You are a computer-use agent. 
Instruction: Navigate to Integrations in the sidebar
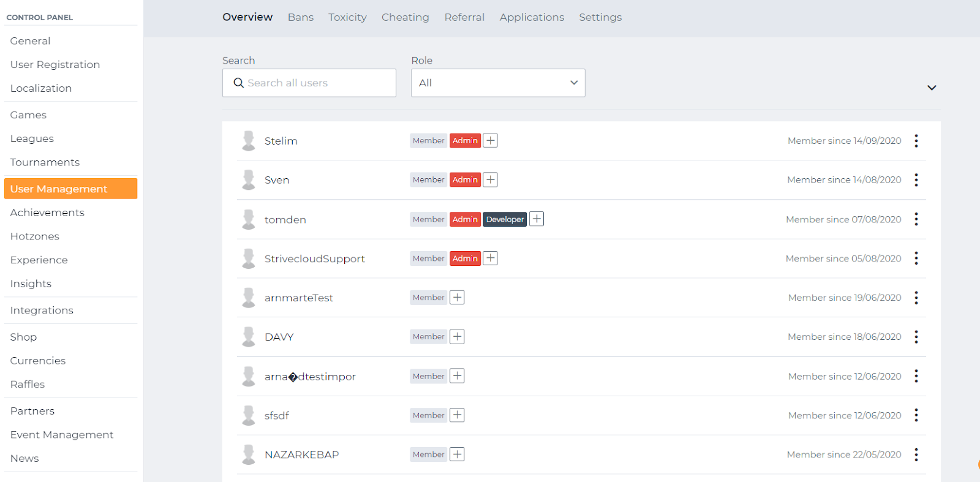point(42,311)
